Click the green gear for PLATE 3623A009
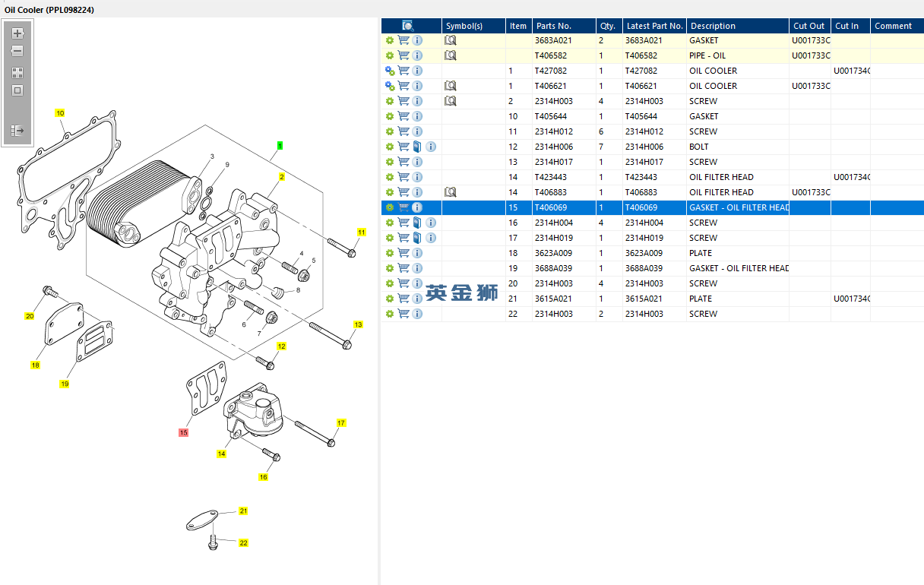 [390, 253]
